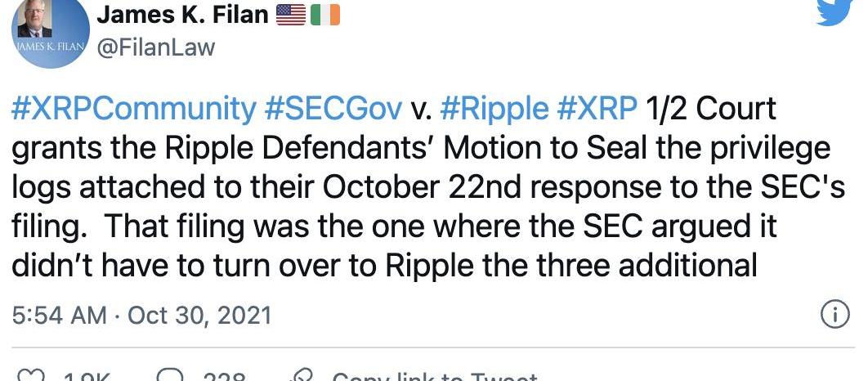Image resolution: width=868 pixels, height=381 pixels.
Task: Click the reply speech bubble icon
Action: (171, 377)
